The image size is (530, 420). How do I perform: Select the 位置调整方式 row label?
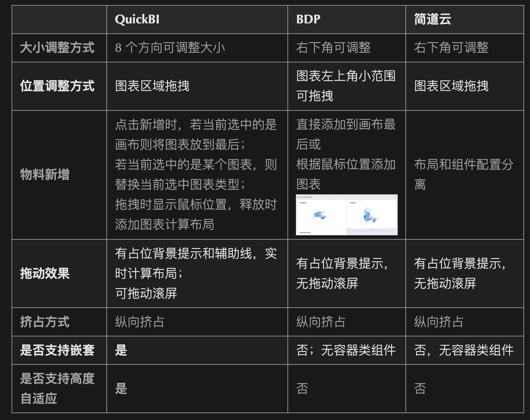coord(57,86)
